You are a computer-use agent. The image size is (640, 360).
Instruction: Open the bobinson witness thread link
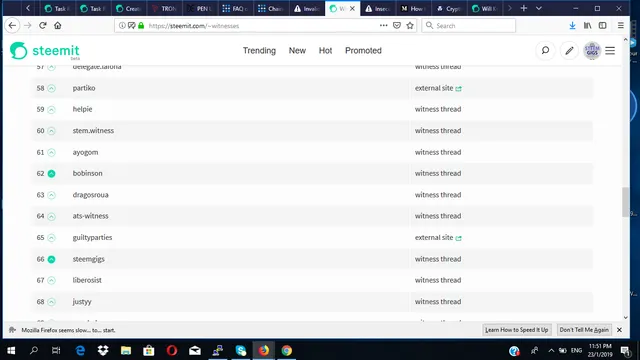click(x=438, y=173)
